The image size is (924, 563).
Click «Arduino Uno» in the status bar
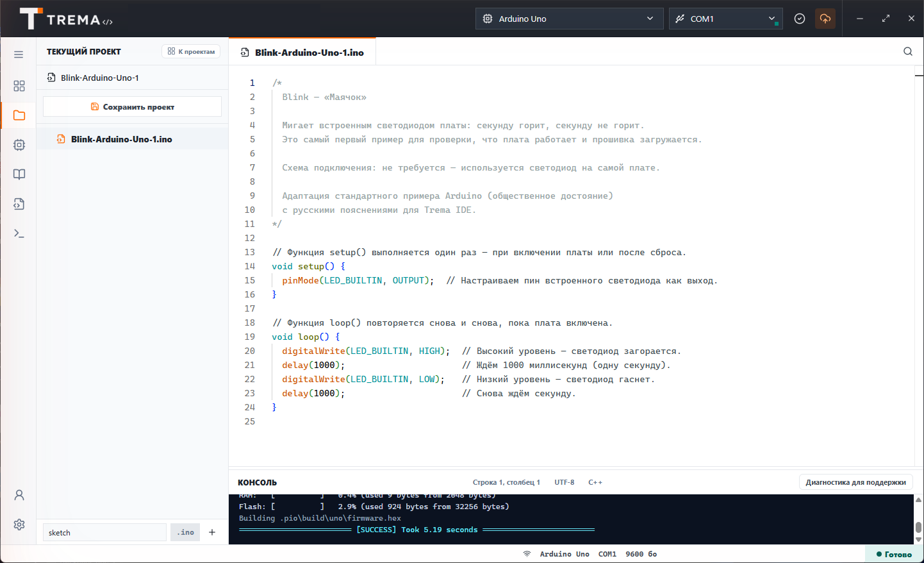pos(565,554)
